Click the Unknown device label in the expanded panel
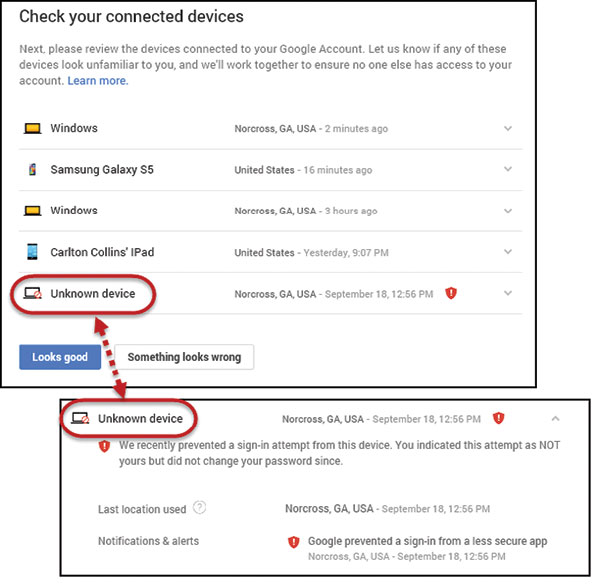The image size is (600, 588). [139, 418]
